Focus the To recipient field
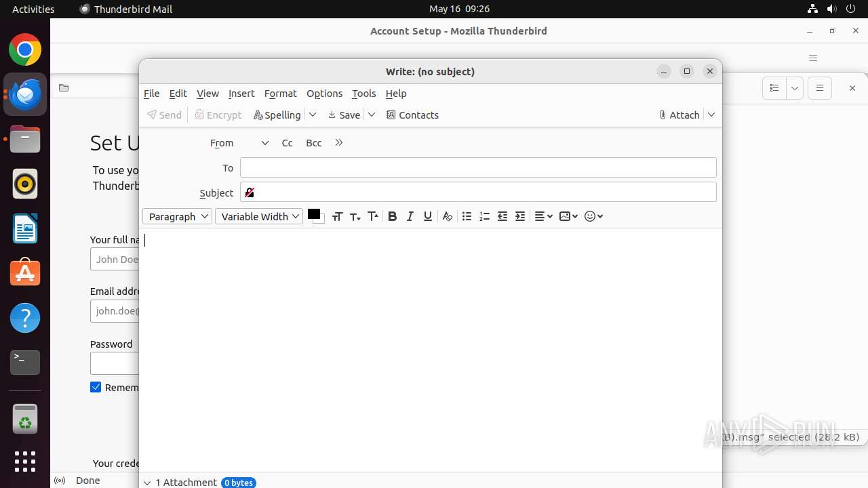The image size is (868, 488). coord(478,167)
